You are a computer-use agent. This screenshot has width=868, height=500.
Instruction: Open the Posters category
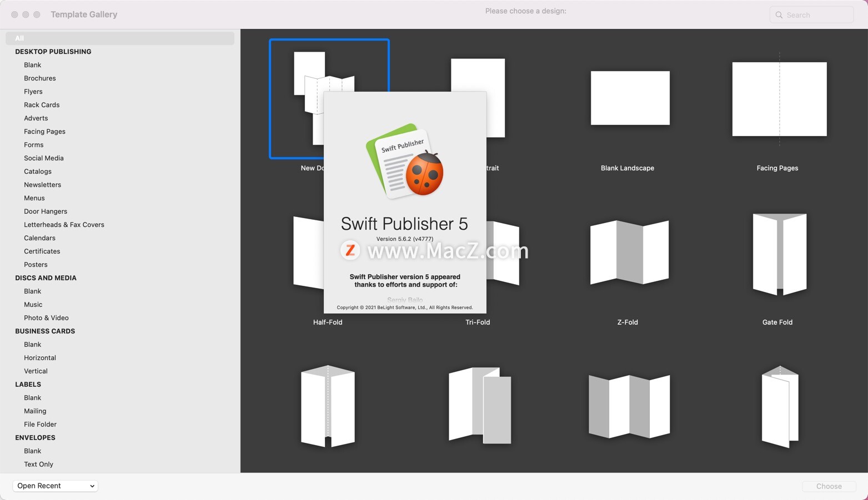(x=36, y=265)
